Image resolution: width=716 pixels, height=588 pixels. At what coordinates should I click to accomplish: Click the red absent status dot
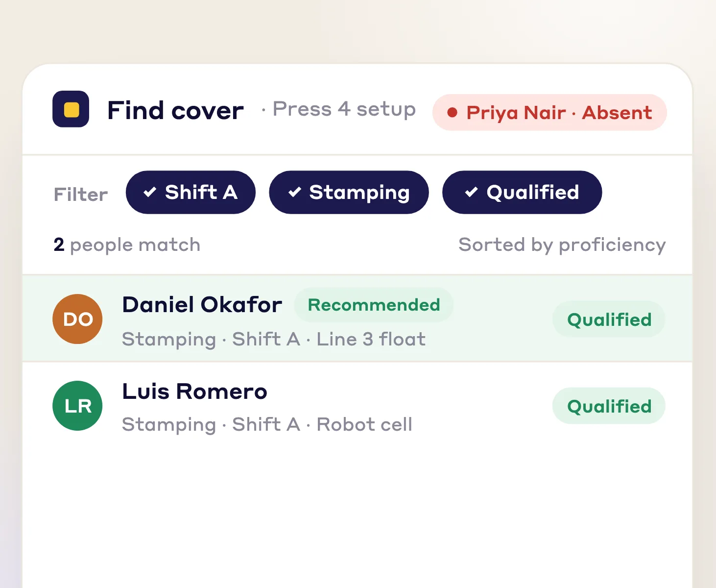click(453, 113)
